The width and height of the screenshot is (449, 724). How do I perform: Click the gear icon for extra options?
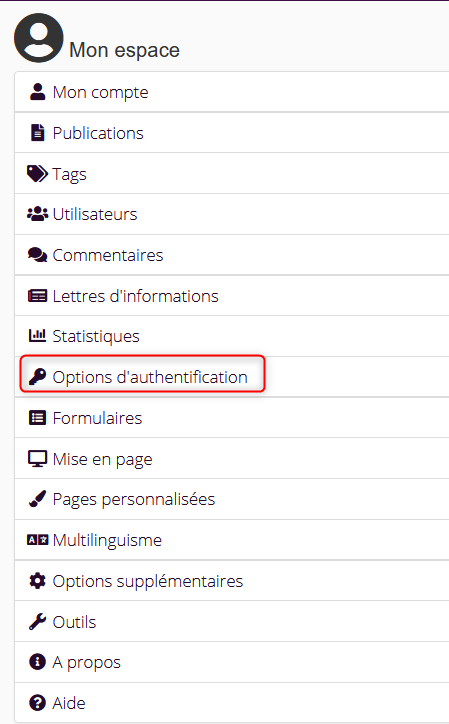pyautogui.click(x=37, y=581)
